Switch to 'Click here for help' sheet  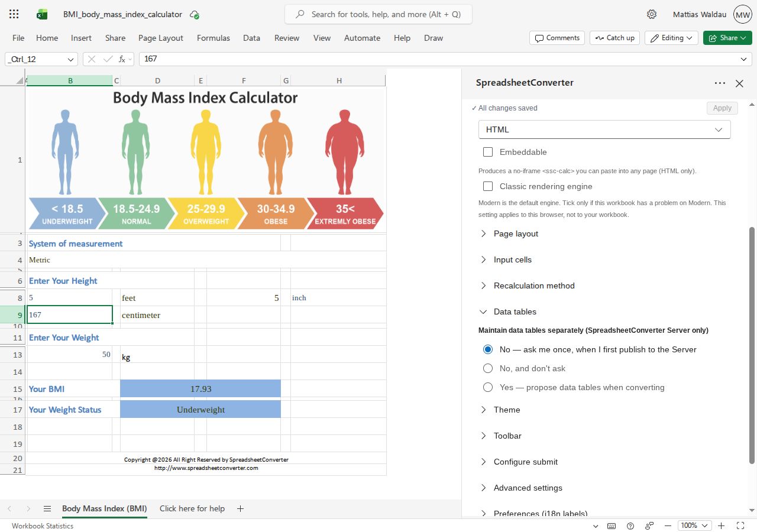click(192, 508)
